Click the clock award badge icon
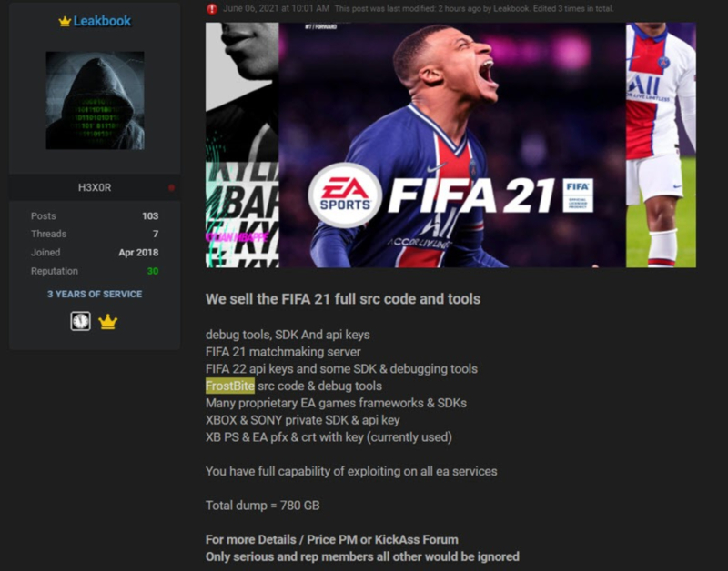 [x=80, y=321]
